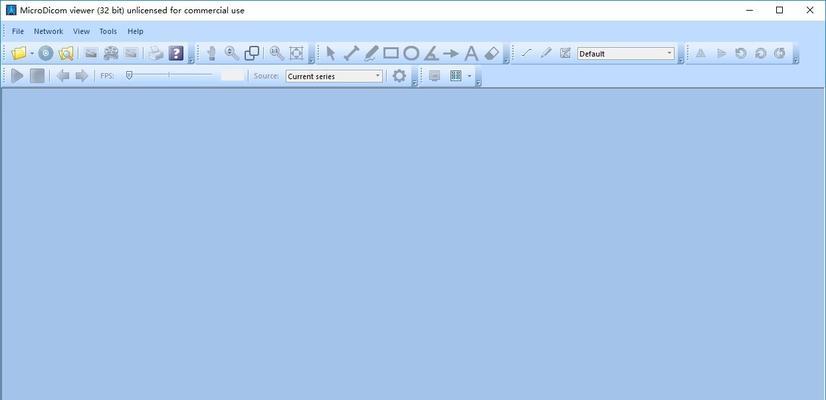Click the zoom 1:1 magnifier icon

(x=277, y=53)
